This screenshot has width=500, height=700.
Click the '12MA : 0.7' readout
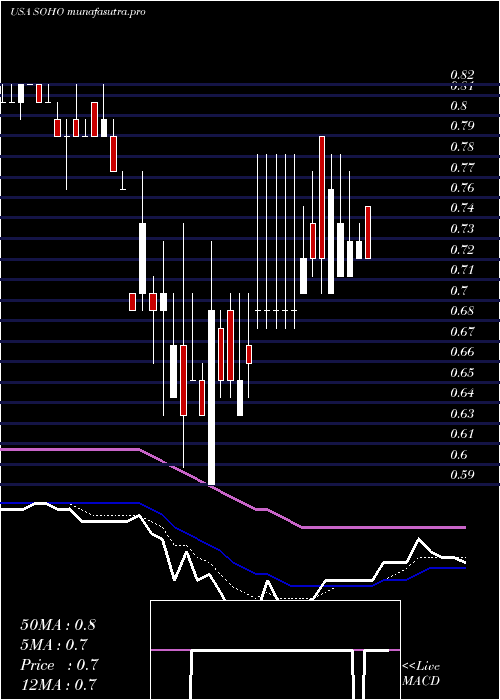[x=58, y=684]
